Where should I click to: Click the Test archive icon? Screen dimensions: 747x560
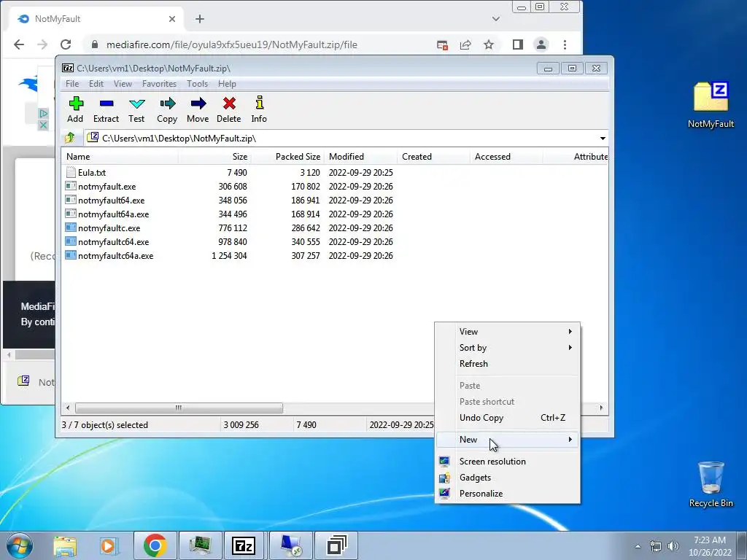click(x=136, y=104)
